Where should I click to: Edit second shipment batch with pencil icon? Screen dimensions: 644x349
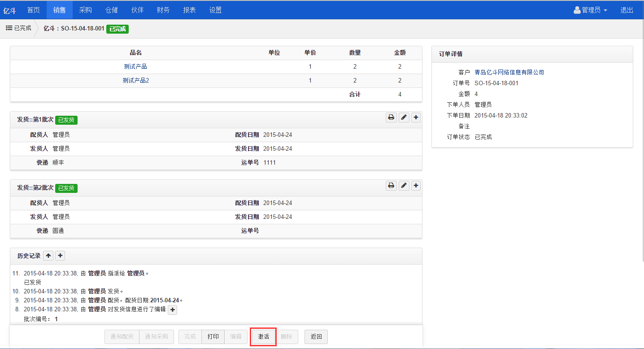[404, 186]
